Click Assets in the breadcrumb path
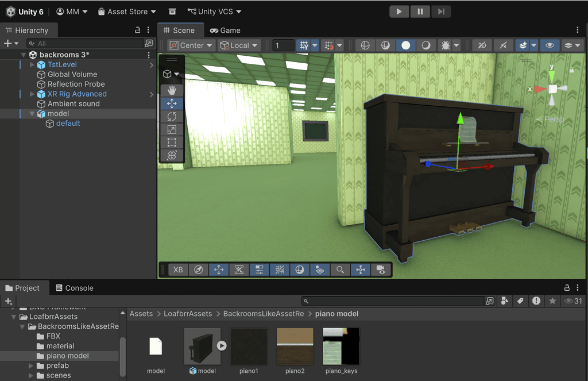The image size is (588, 381). coord(141,314)
